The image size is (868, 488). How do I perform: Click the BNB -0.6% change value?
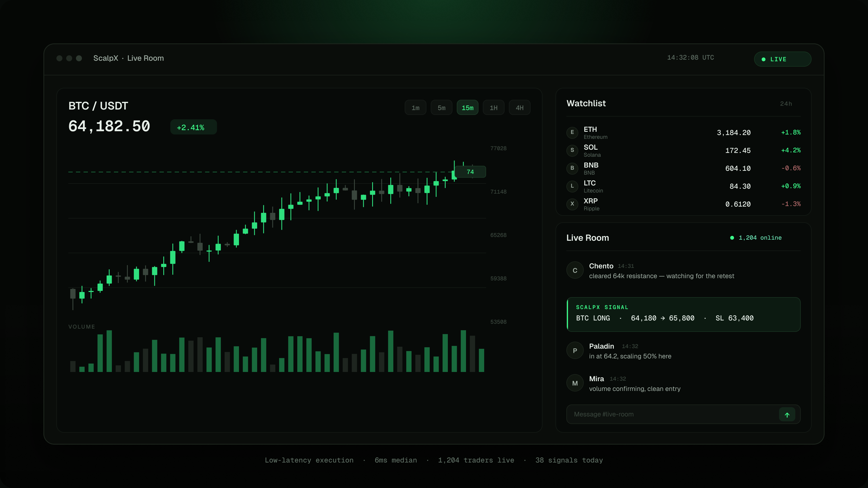tap(790, 168)
